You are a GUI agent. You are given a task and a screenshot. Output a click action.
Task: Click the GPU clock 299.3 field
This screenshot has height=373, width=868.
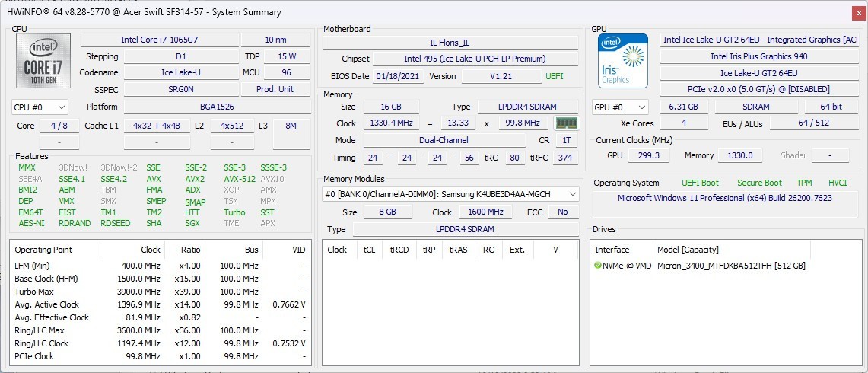tap(649, 156)
